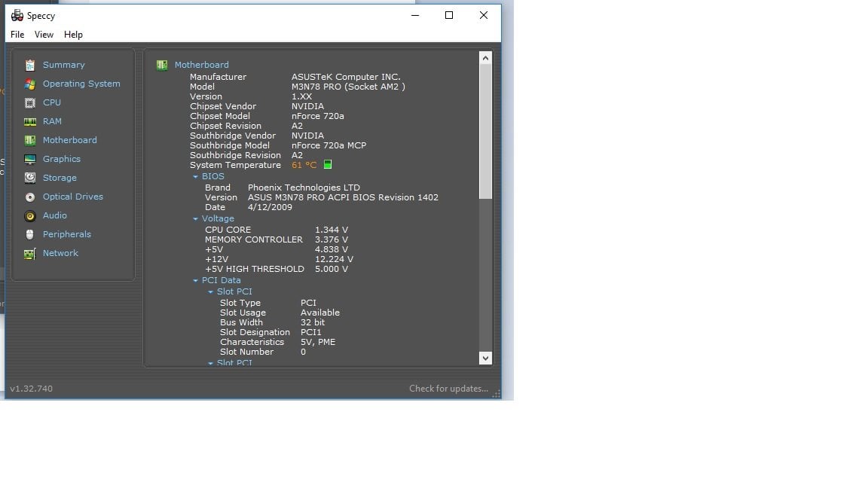Select the RAM section
Image resolution: width=868 pixels, height=488 pixels.
point(52,121)
